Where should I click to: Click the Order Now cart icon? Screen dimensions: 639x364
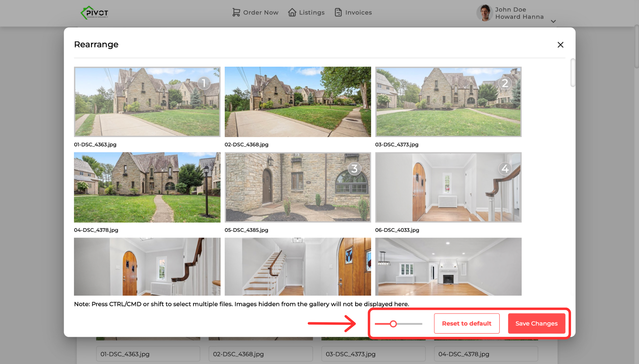coord(236,12)
